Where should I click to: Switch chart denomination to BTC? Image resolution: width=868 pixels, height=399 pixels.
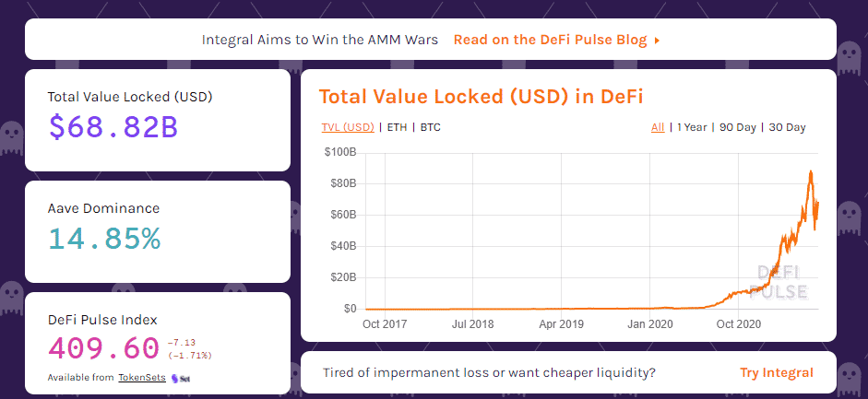click(430, 127)
